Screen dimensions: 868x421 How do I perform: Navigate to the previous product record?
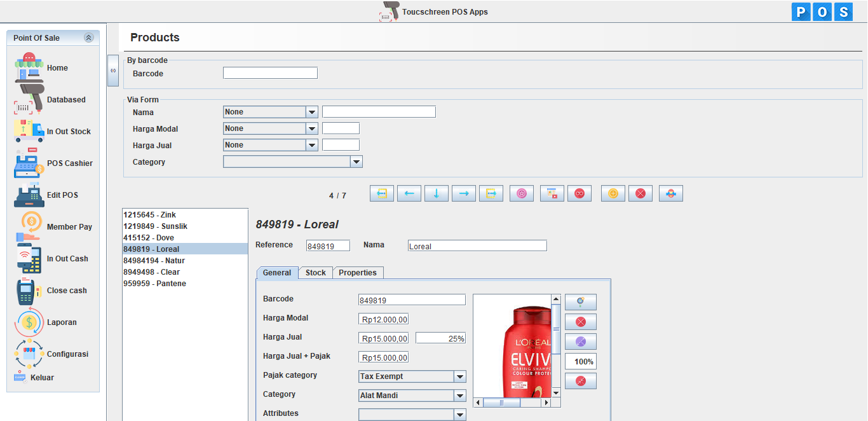pos(410,193)
